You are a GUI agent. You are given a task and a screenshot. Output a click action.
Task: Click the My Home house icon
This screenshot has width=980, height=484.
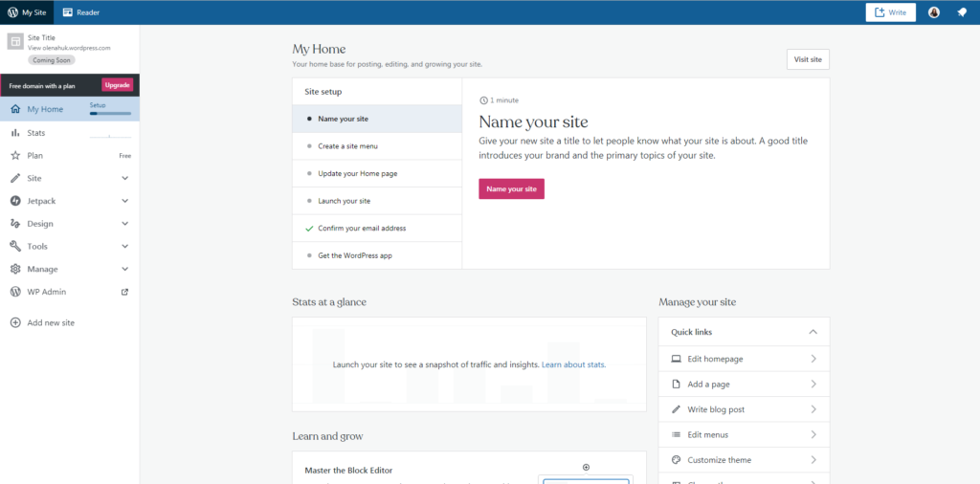[15, 109]
